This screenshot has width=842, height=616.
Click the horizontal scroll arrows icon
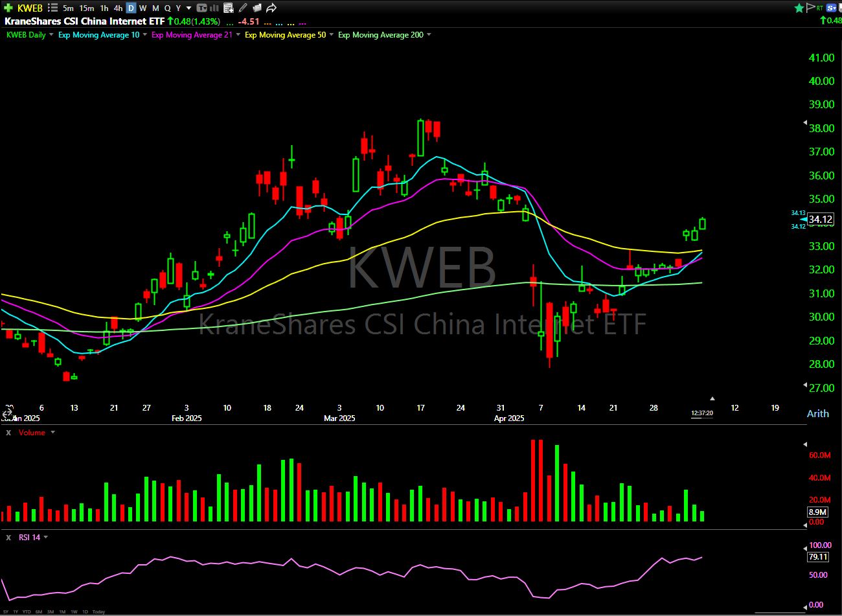7,413
